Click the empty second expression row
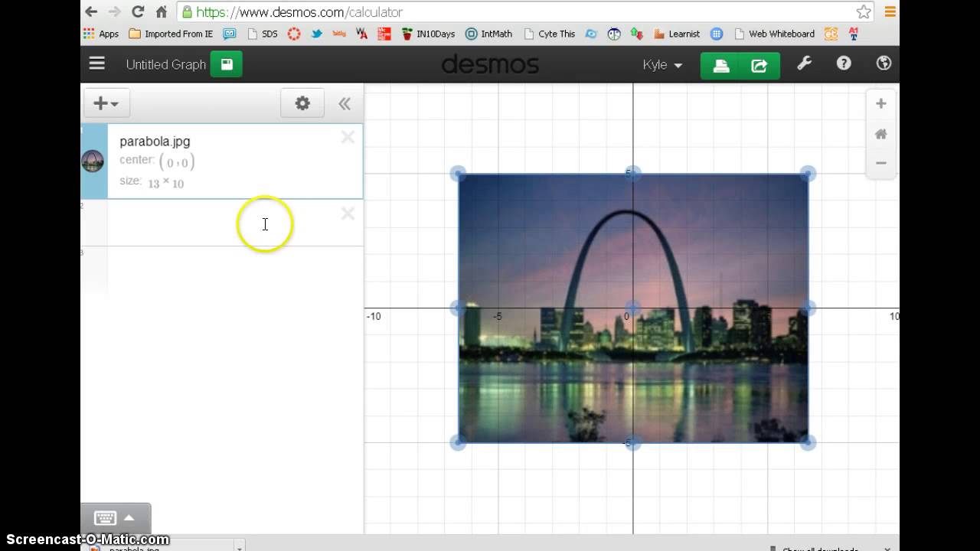 [222, 223]
